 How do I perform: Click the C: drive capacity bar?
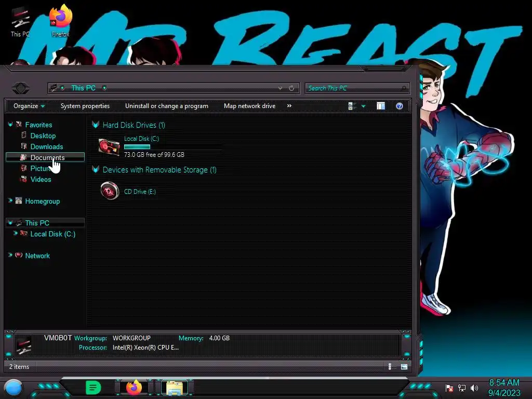click(174, 147)
